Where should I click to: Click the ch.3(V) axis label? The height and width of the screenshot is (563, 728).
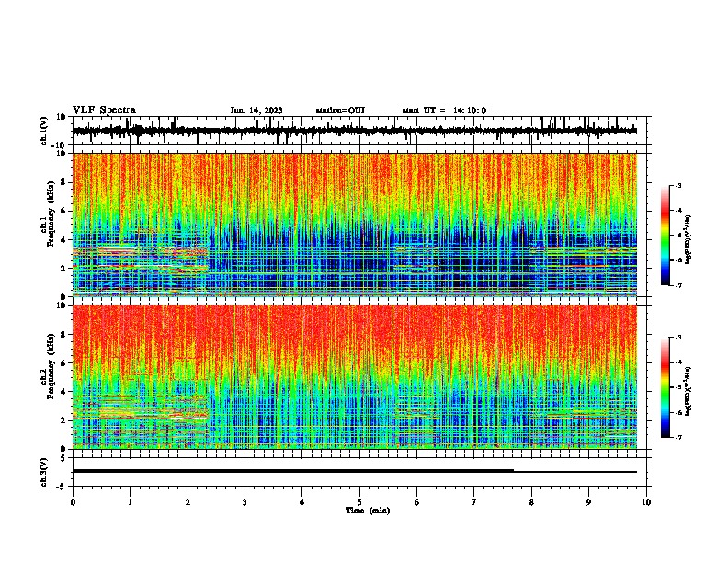click(x=44, y=473)
